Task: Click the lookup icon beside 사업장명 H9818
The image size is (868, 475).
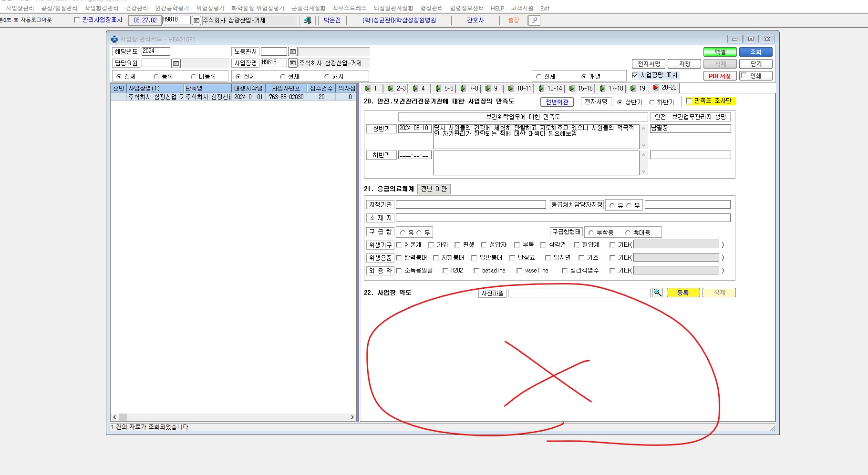Action: [293, 63]
